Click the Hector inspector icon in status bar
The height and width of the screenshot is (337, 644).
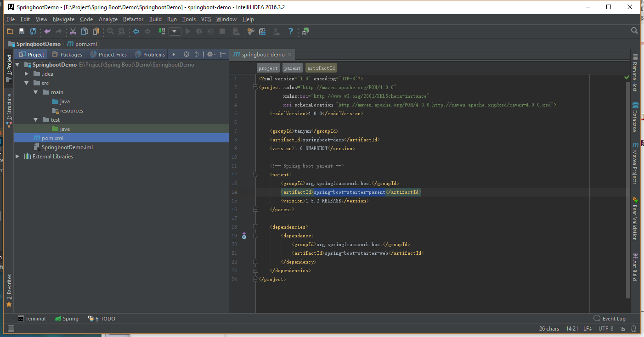point(633,329)
